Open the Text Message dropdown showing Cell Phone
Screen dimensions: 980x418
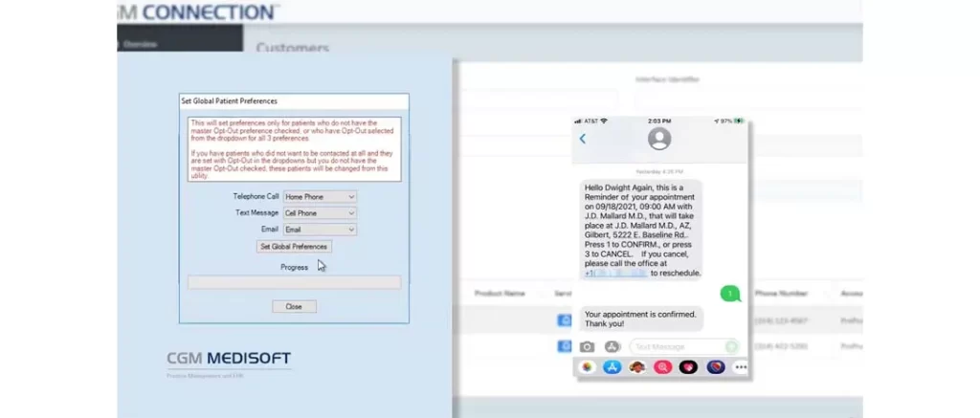point(320,213)
